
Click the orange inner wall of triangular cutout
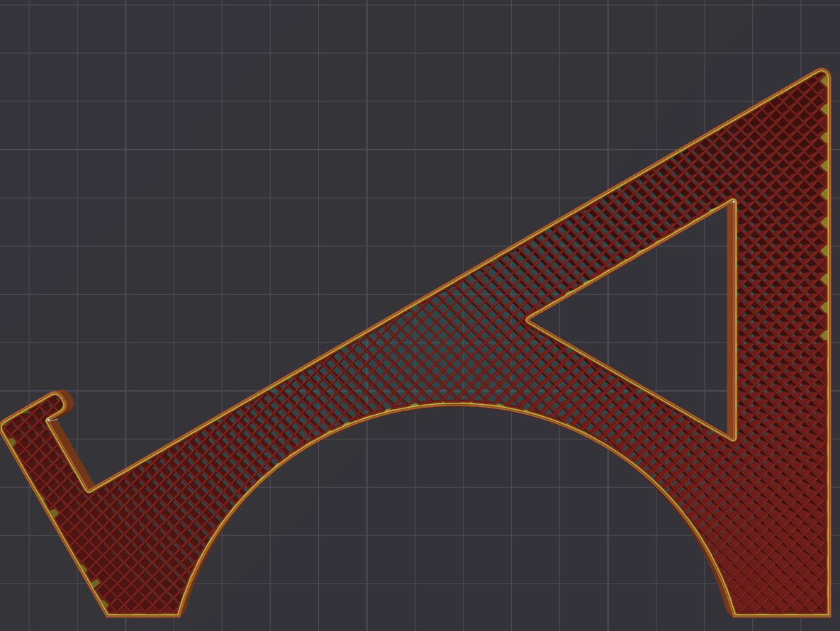click(x=730, y=319)
